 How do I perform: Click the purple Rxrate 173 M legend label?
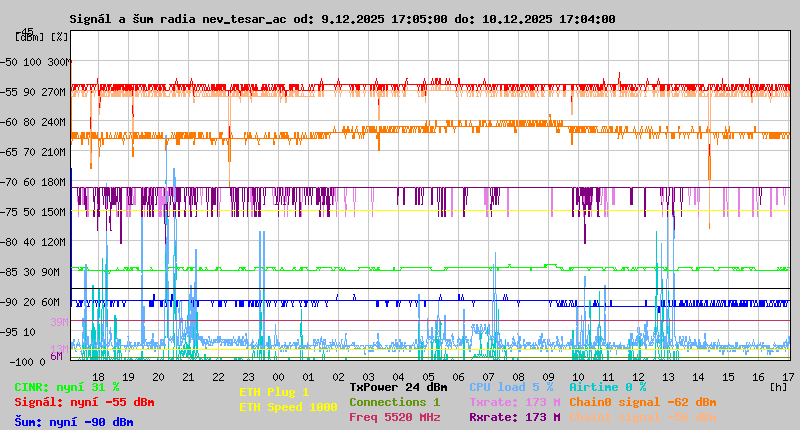coord(514,417)
